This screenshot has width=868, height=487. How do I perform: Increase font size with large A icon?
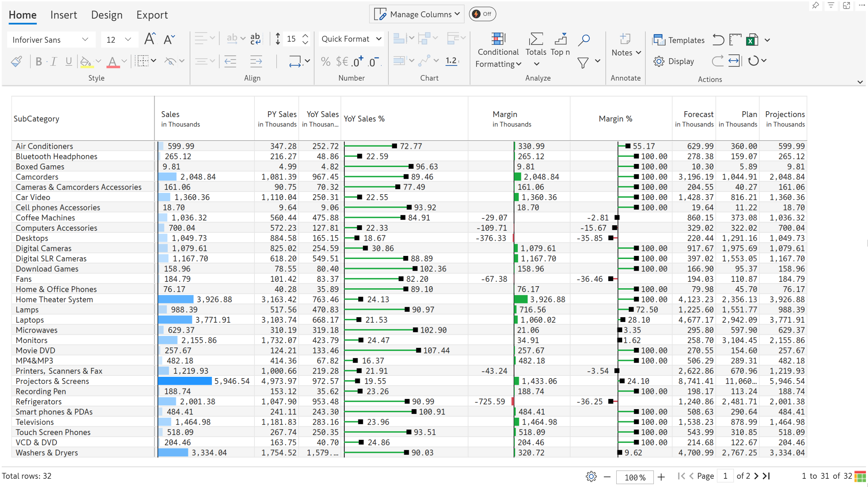click(x=149, y=39)
